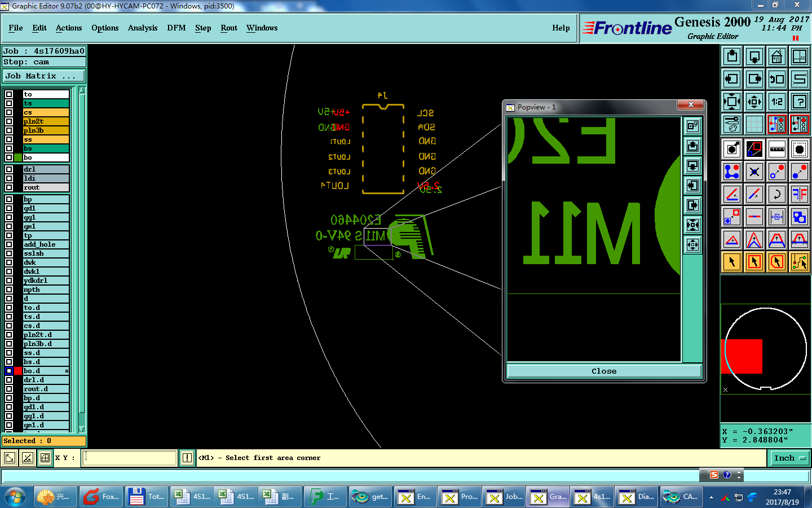Select the 'sslsh' layer name

click(x=46, y=253)
